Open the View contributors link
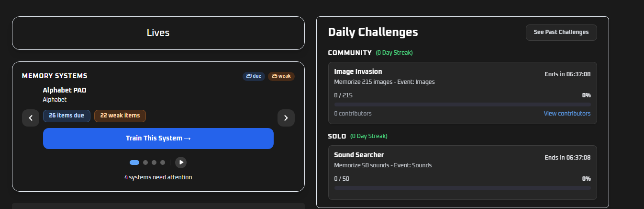Screen dimensions: 644x209 567,114
